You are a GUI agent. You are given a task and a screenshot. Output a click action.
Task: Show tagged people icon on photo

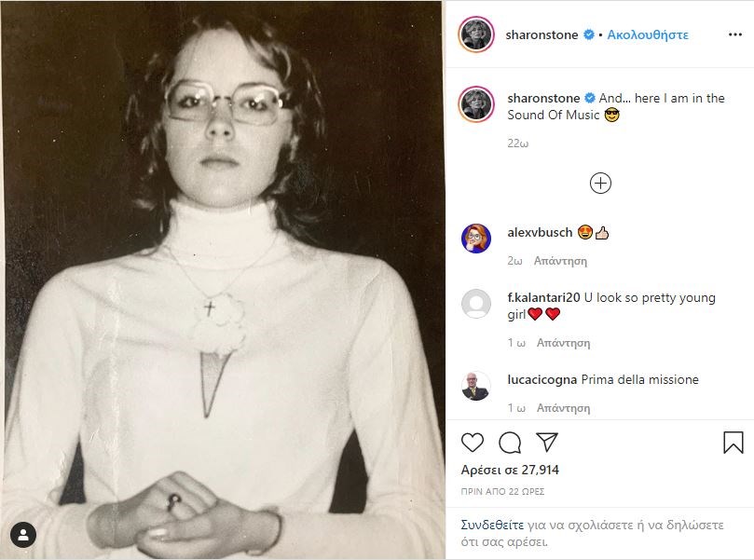coord(23,535)
